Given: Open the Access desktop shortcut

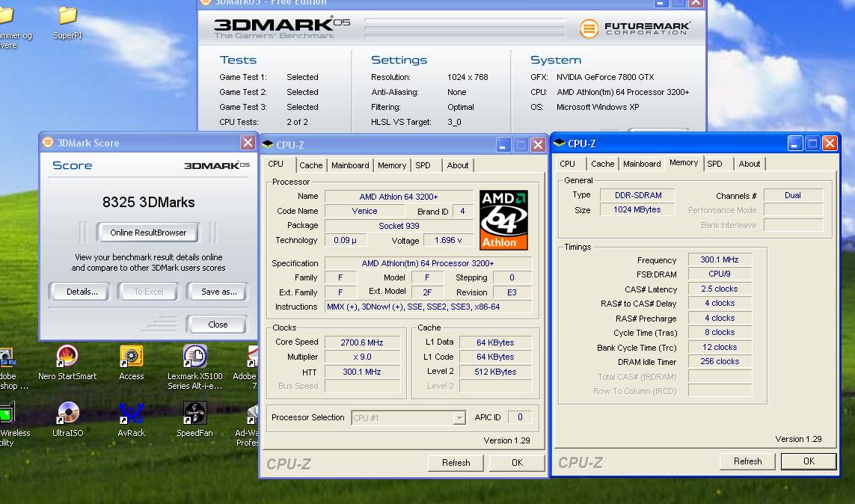Looking at the screenshot, I should coord(132,363).
